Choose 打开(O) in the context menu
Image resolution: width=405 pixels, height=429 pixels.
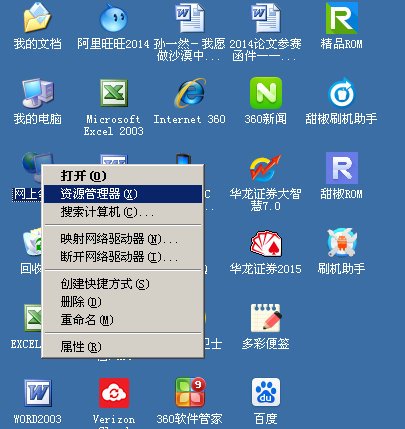tap(123, 176)
